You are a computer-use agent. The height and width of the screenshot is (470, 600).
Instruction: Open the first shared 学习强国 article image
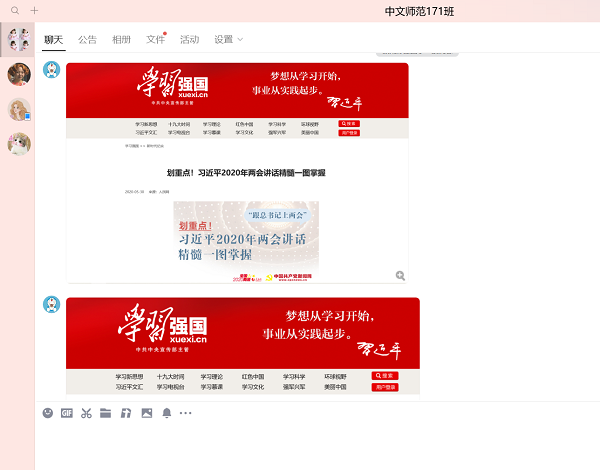(x=237, y=173)
